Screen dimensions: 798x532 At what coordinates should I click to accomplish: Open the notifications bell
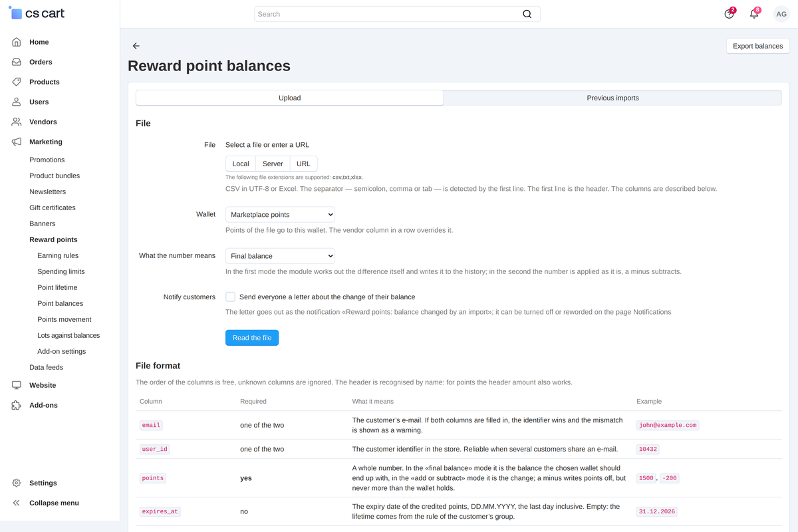coord(754,13)
